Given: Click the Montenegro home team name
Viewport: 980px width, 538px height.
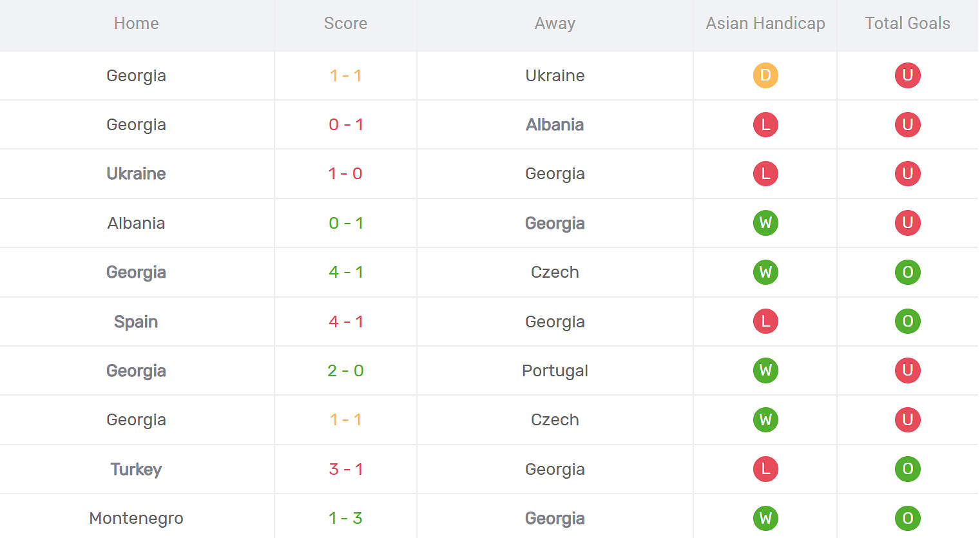Looking at the screenshot, I should [136, 518].
